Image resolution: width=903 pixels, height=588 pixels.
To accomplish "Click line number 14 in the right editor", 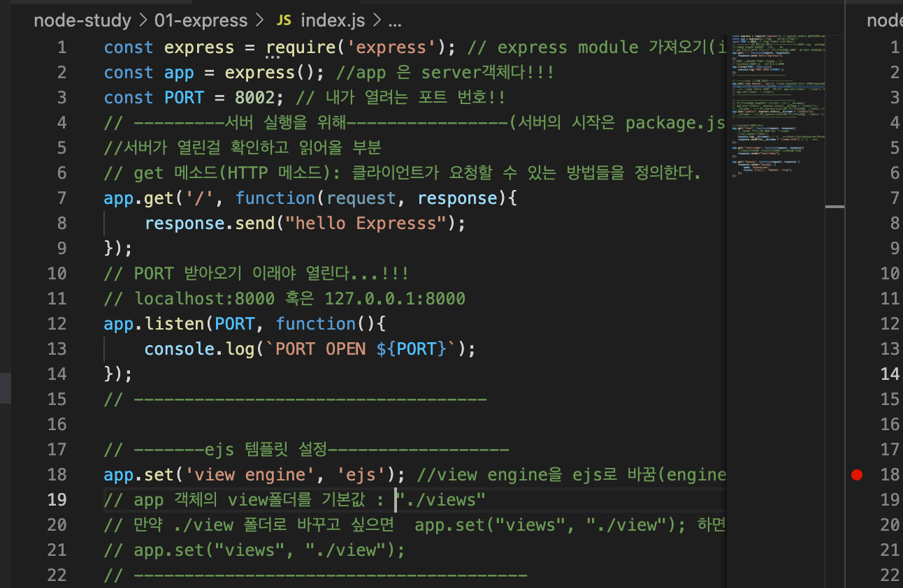I will pyautogui.click(x=889, y=374).
